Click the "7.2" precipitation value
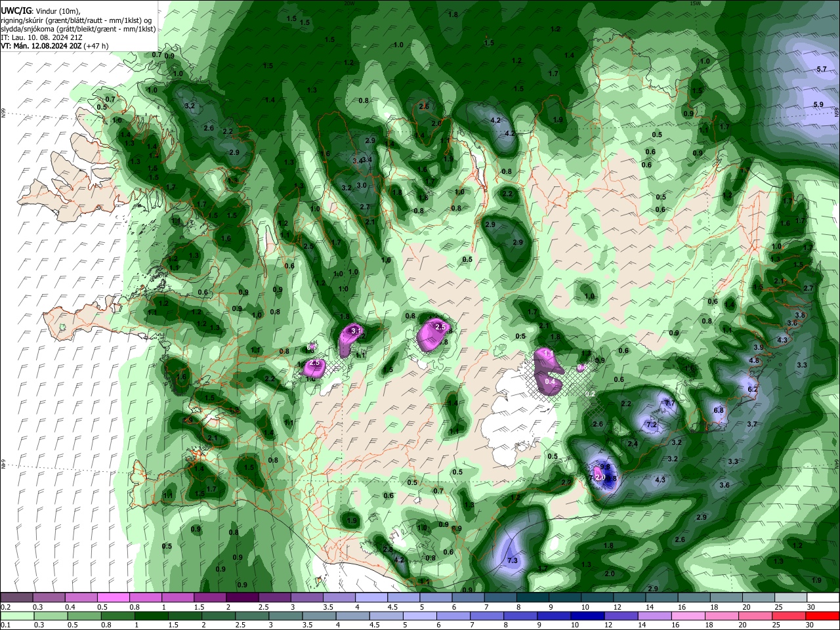 pos(652,425)
